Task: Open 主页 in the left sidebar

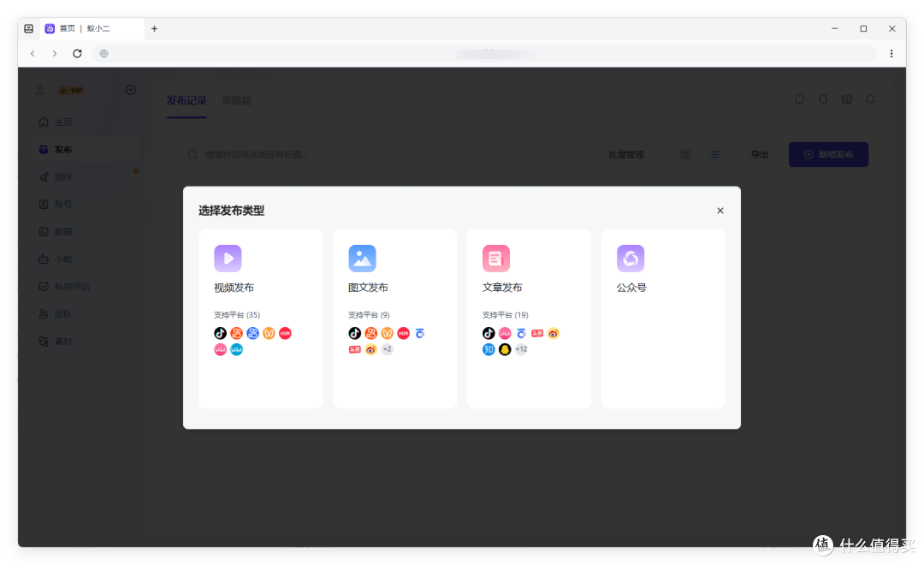Action: coord(84,122)
